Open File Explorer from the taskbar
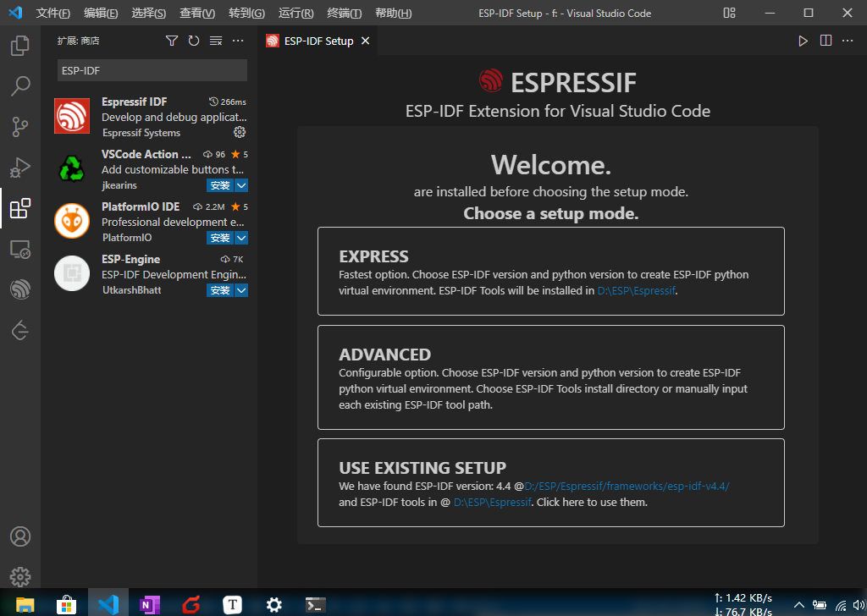The width and height of the screenshot is (867, 616). click(x=25, y=604)
